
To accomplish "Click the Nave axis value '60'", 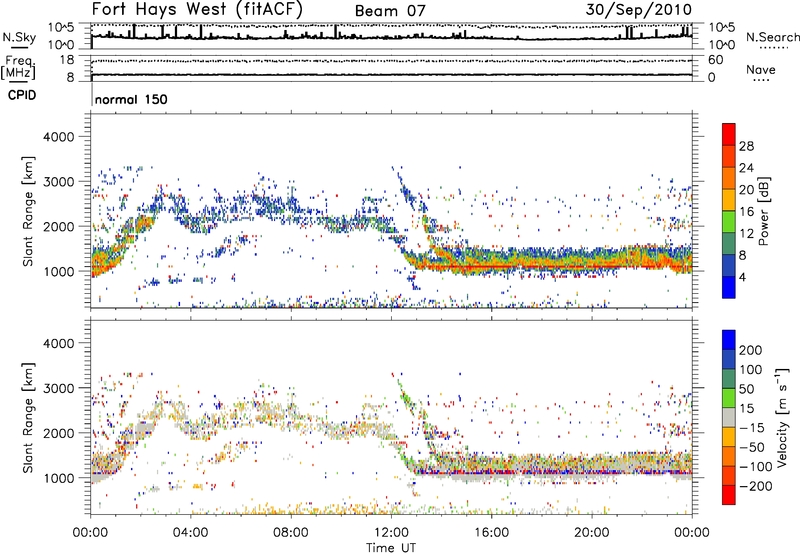I will pyautogui.click(x=715, y=60).
